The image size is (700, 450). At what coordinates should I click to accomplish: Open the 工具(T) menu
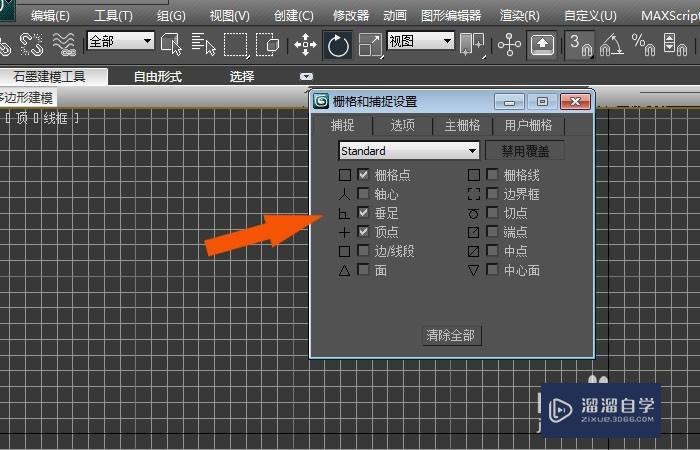[113, 16]
